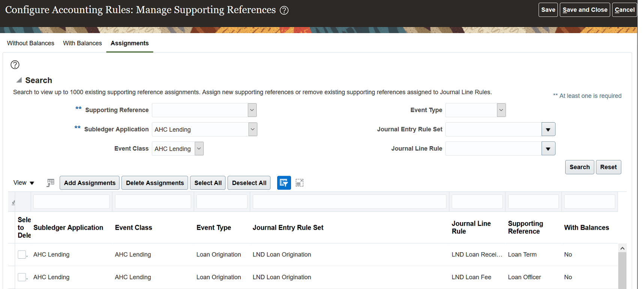Viewport: 644px width, 289px height.
Task: Click the Journal Entry Rule Set column filter field
Action: [x=349, y=202]
